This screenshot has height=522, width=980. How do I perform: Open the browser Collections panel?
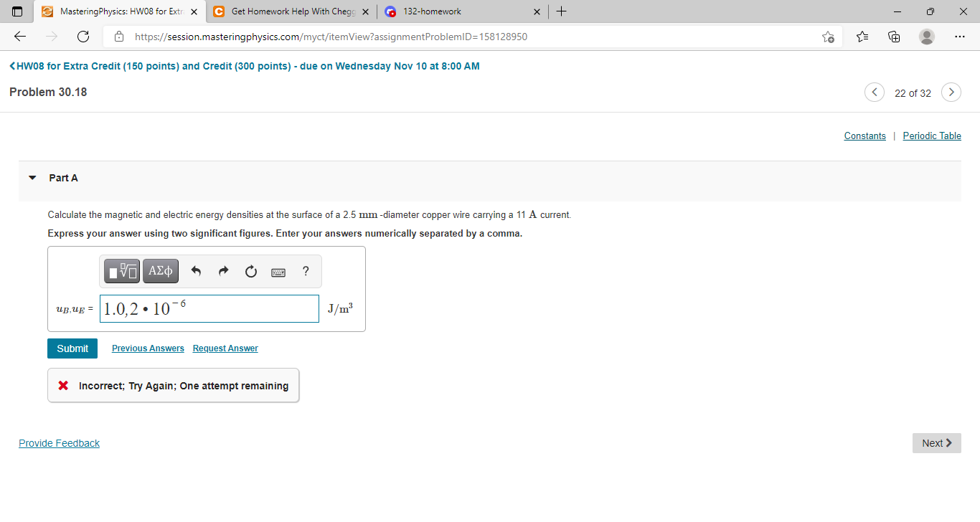[893, 36]
